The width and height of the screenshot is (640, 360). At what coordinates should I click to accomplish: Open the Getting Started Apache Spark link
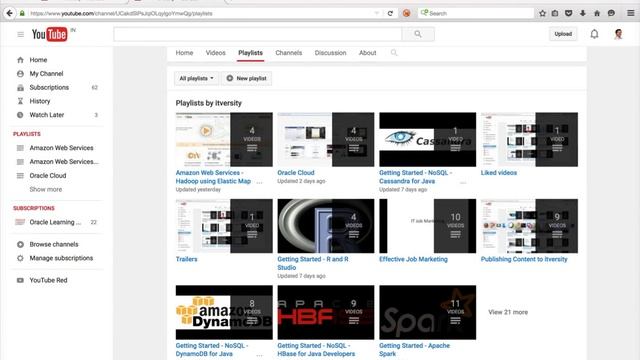pyautogui.click(x=414, y=350)
